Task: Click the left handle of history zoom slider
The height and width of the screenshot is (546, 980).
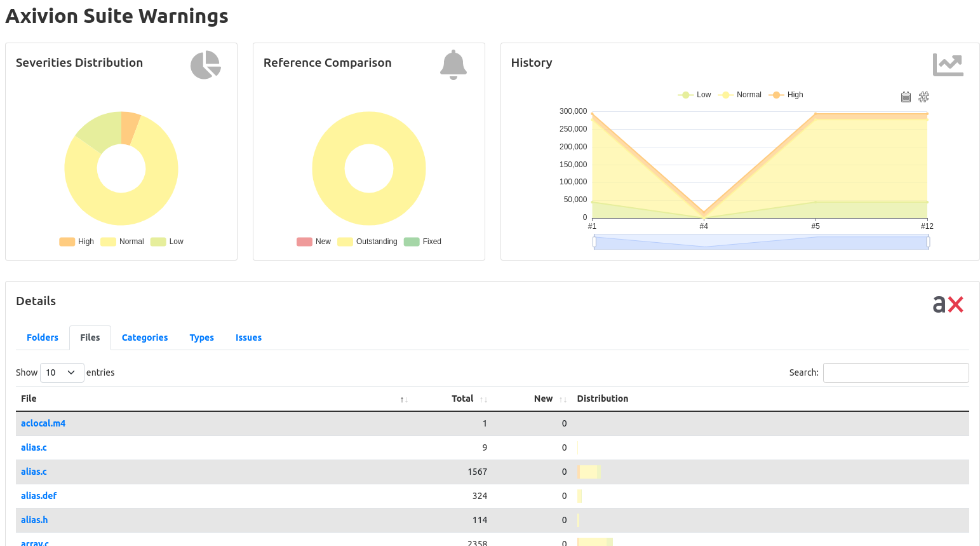Action: pyautogui.click(x=594, y=242)
